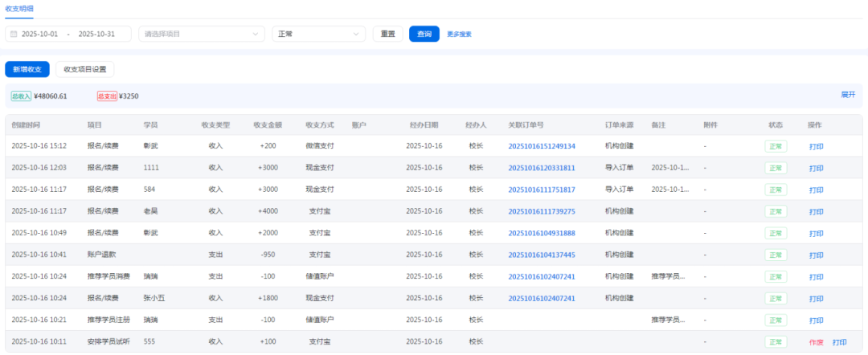Image resolution: width=868 pixels, height=355 pixels.
Task: Open order 20251016120331811 link
Action: 542,168
